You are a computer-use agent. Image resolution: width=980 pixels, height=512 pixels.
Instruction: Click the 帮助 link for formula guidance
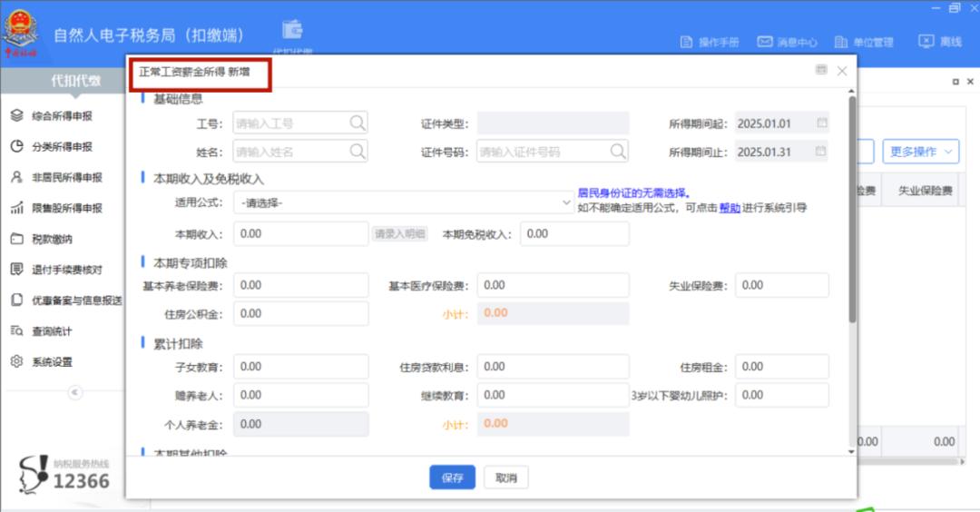(x=730, y=208)
